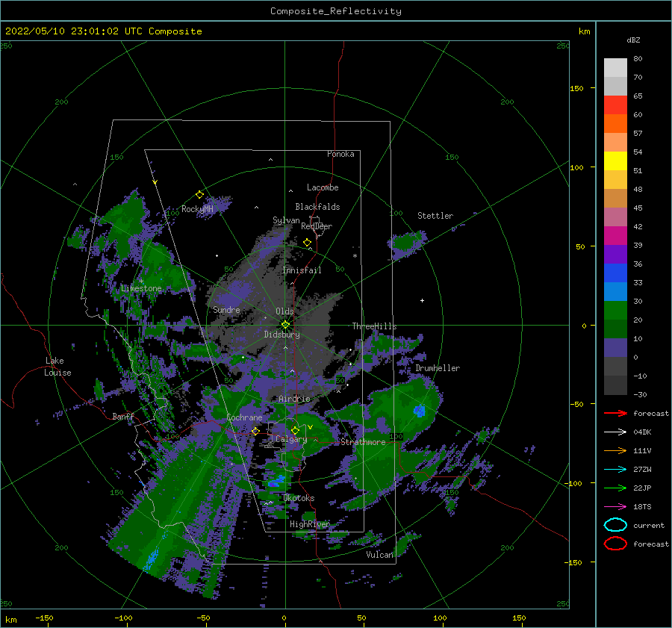Click the Vulcan town label
The image size is (672, 628).
379,555
